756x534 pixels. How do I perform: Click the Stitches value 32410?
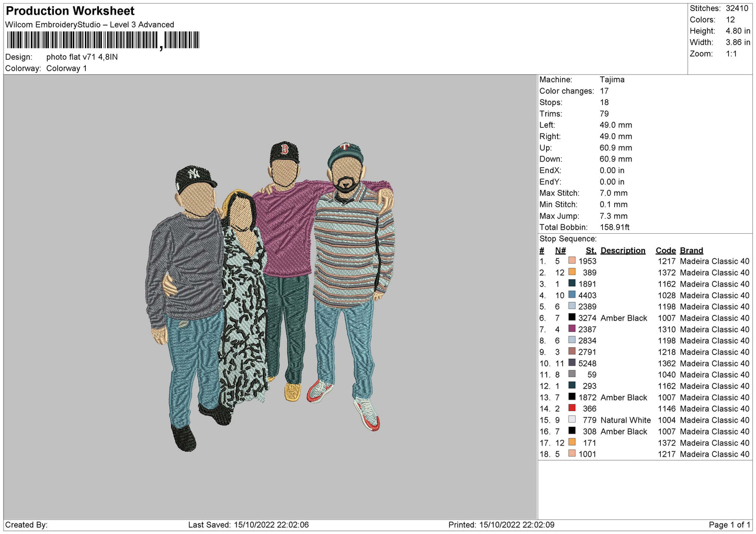point(737,8)
